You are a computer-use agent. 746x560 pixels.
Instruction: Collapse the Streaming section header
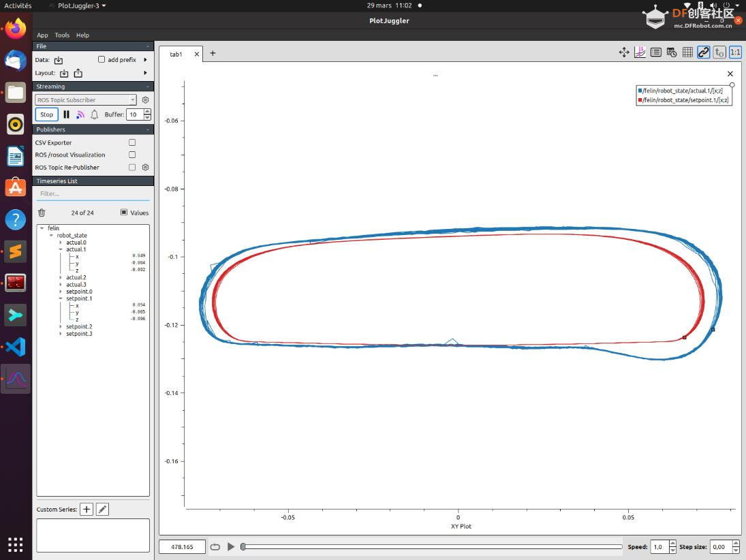pyautogui.click(x=93, y=87)
